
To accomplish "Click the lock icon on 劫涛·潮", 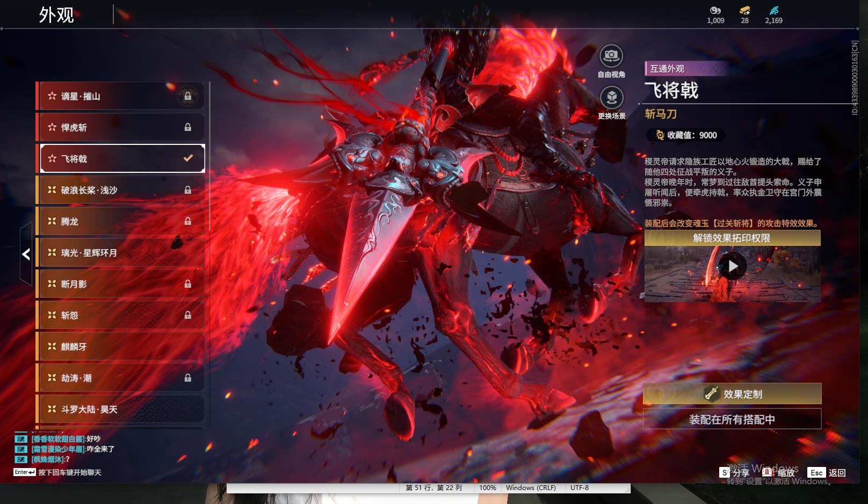I will (x=188, y=378).
